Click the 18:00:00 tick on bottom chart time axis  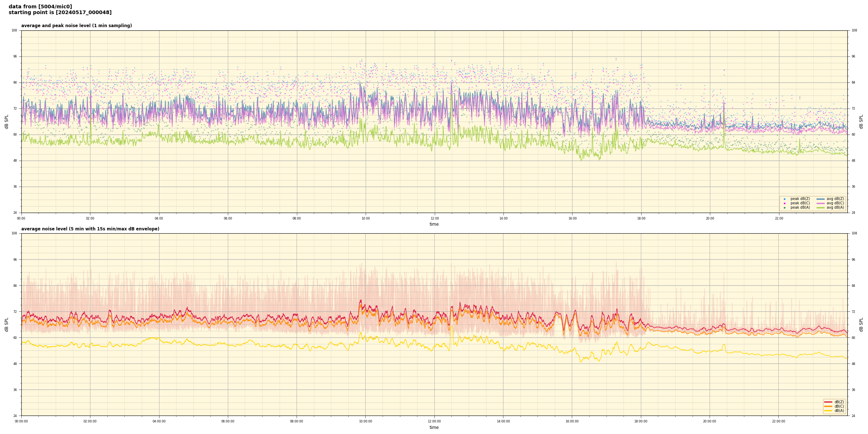(641, 421)
